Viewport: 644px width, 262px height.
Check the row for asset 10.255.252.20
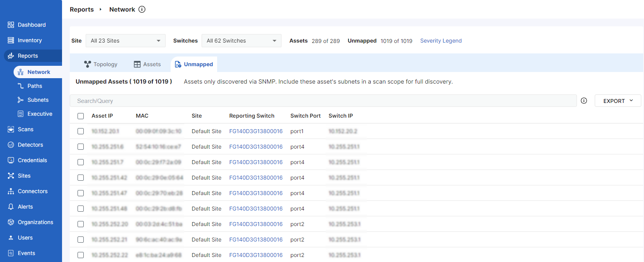click(x=81, y=224)
